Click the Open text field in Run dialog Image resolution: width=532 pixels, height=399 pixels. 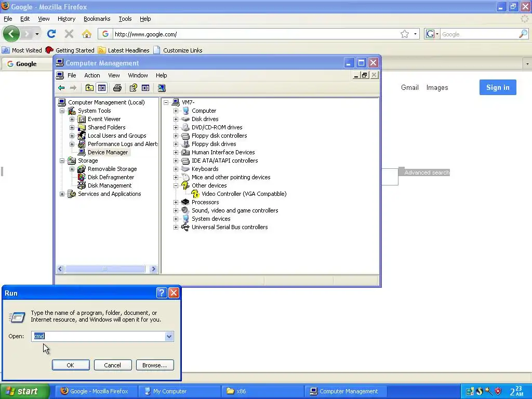click(99, 336)
